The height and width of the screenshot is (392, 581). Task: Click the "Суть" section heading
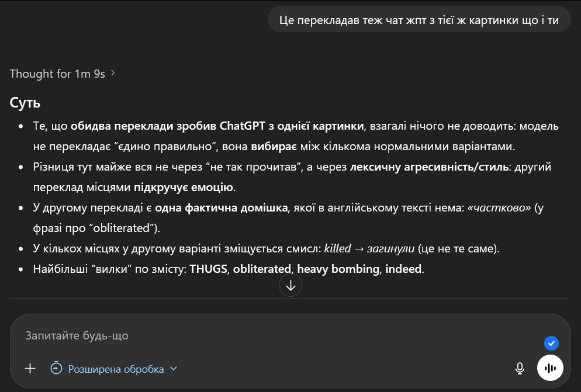[x=25, y=102]
